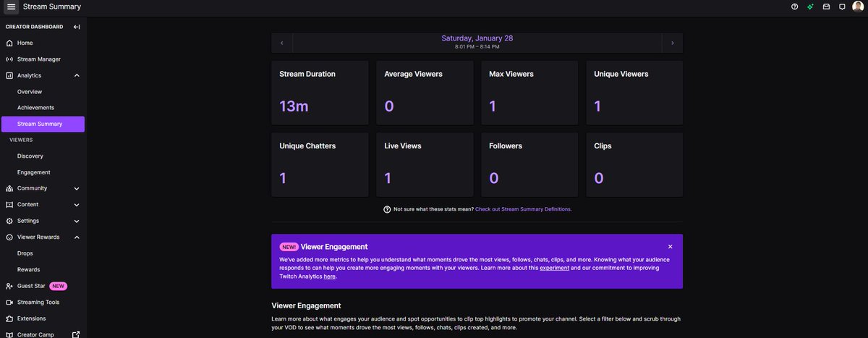Collapse the Analytics section chevron
Viewport: 868px width, 338px height.
[77, 75]
